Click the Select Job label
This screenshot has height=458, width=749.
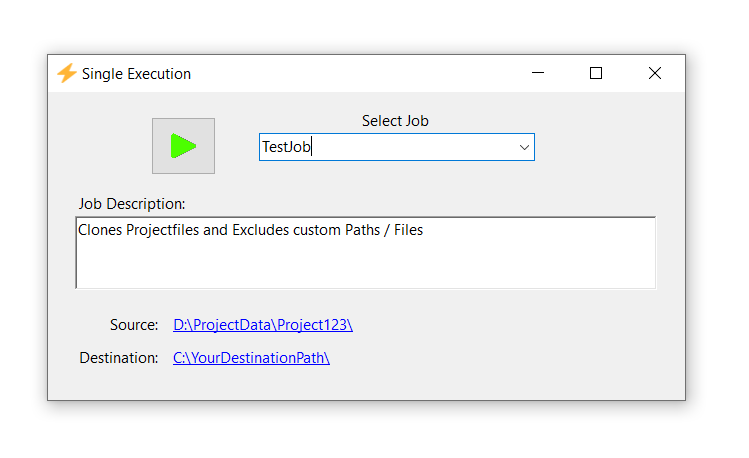[395, 121]
